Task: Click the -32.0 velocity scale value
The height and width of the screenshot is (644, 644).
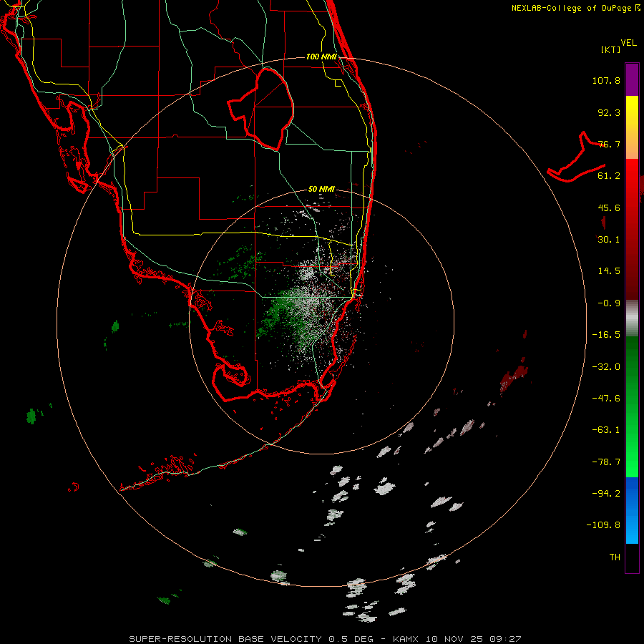Action: (x=606, y=367)
